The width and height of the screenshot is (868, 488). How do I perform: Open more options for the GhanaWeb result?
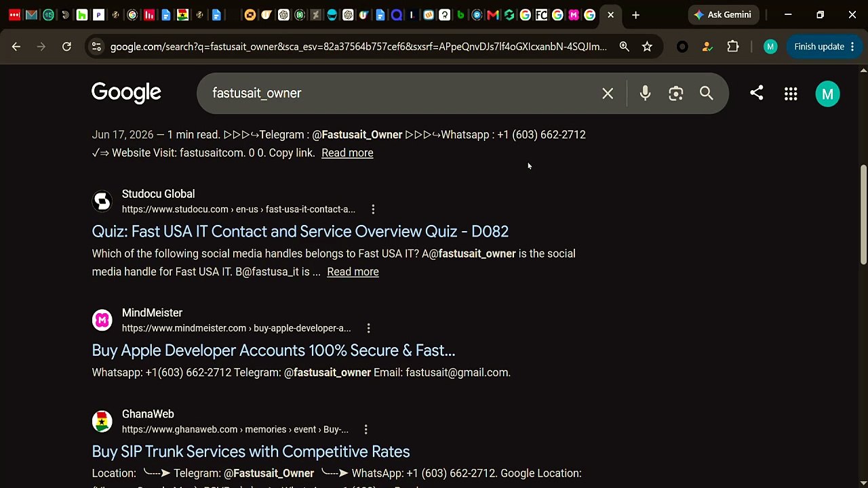[366, 430]
